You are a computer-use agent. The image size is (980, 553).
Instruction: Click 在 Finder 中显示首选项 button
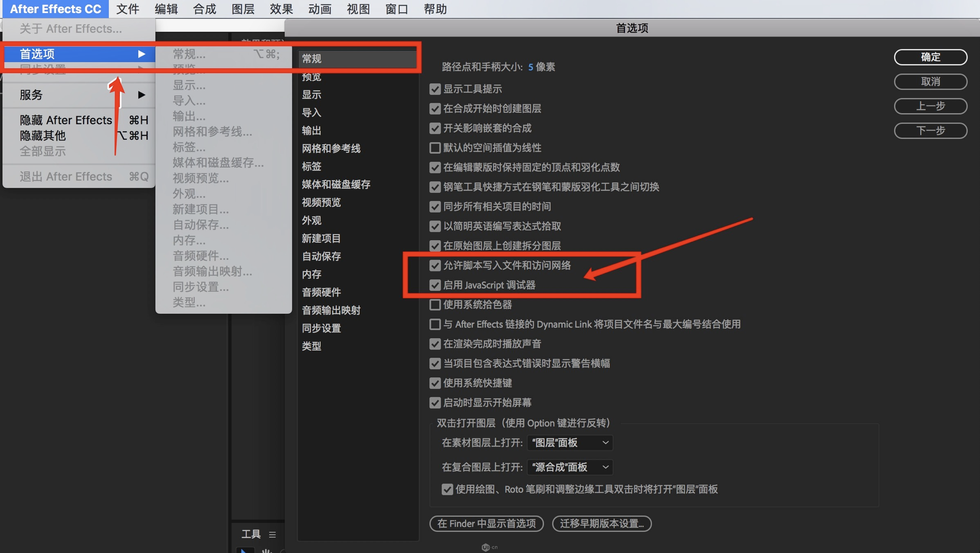(x=486, y=523)
